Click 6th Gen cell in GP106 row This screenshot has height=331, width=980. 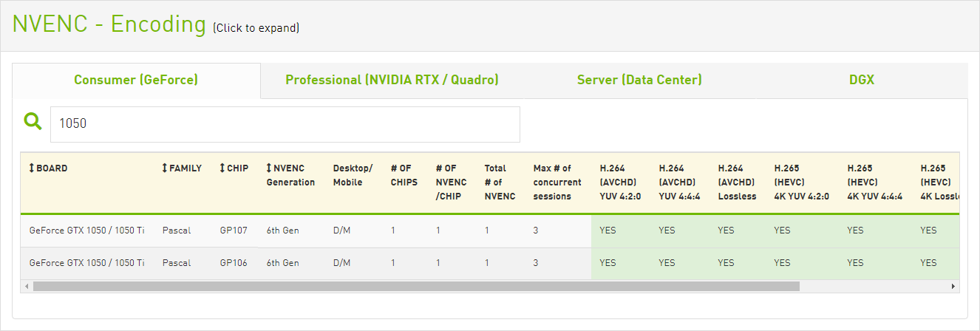(283, 263)
